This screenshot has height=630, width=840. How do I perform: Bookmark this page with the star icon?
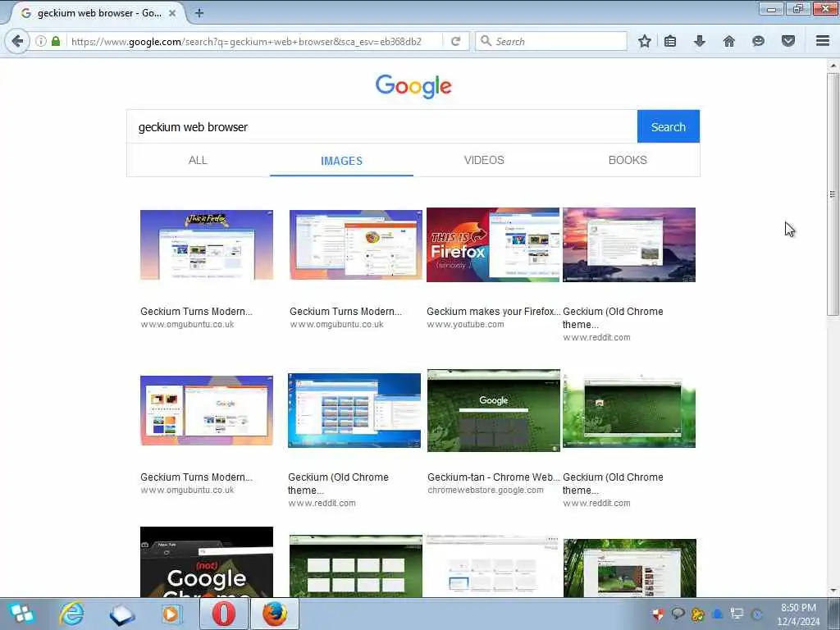point(645,41)
